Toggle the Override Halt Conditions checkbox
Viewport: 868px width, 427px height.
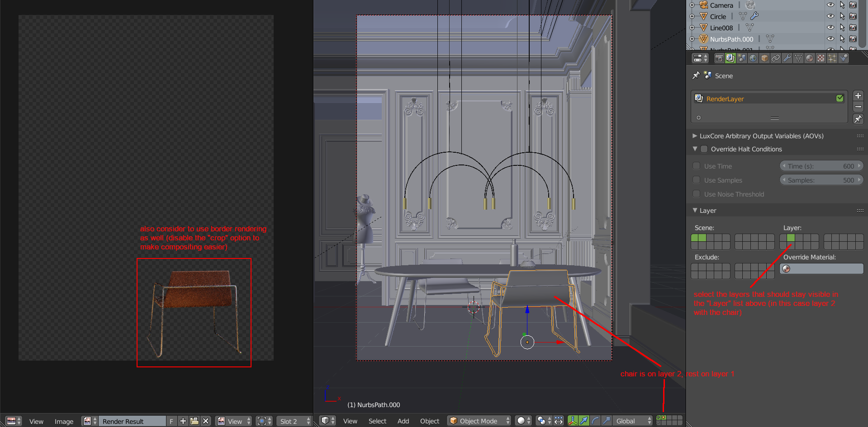[x=704, y=149]
